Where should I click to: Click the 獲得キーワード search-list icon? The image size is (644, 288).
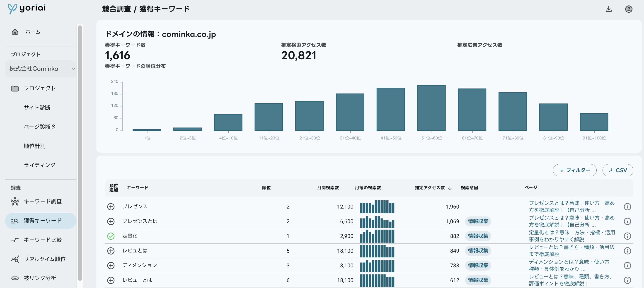click(x=15, y=221)
